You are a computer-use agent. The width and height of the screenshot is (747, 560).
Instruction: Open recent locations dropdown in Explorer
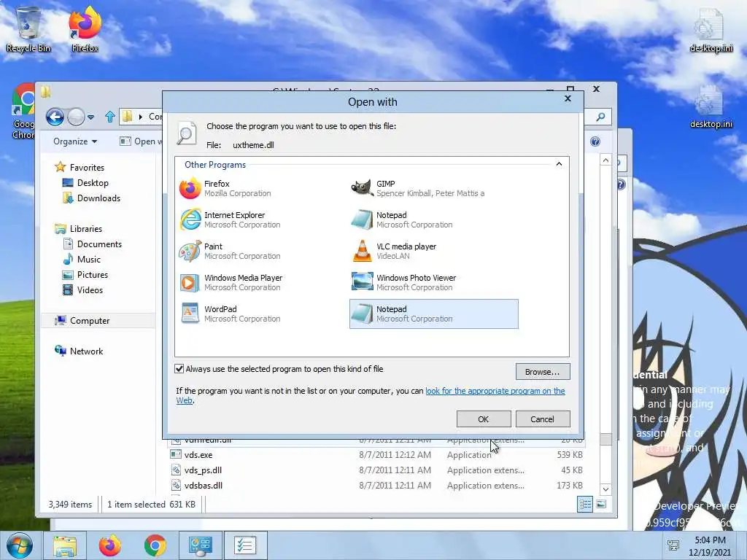point(91,117)
